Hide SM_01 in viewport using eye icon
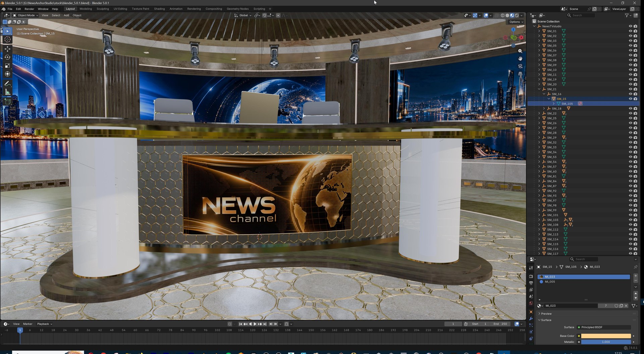The image size is (644, 354). [x=630, y=31]
